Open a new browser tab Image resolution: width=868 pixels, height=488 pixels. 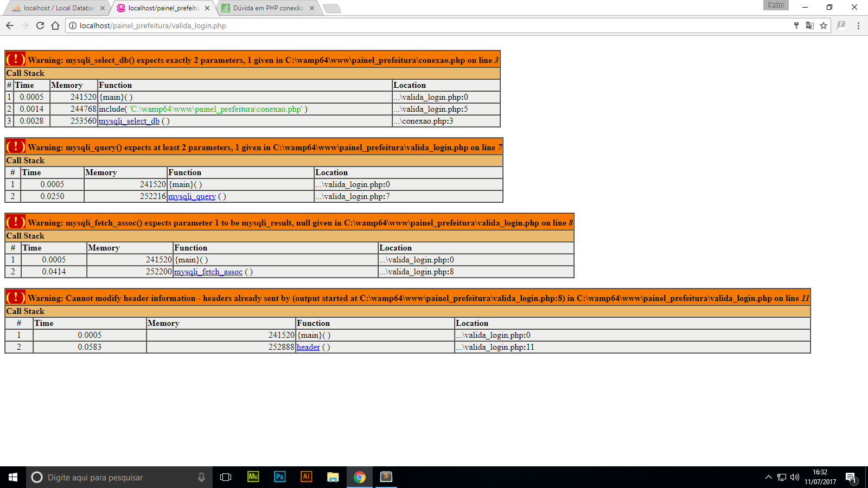click(331, 8)
